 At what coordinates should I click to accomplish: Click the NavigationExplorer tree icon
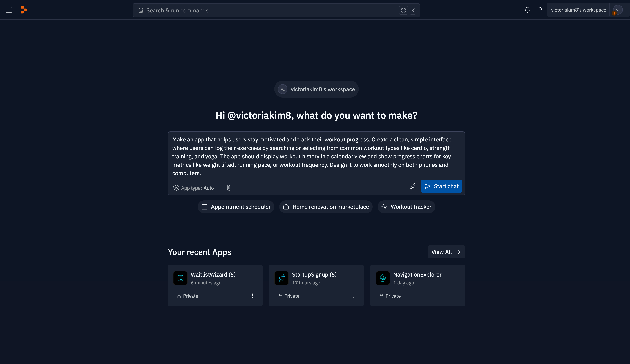pyautogui.click(x=383, y=278)
